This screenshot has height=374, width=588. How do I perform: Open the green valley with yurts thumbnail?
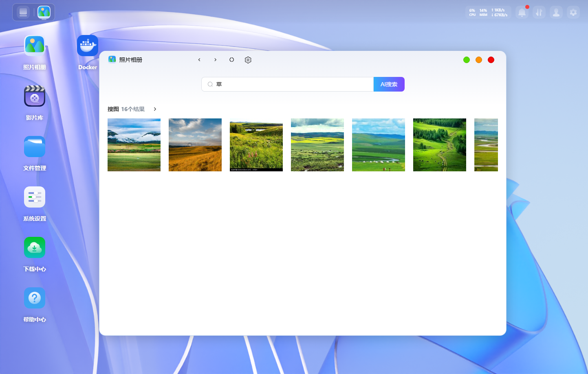[379, 145]
